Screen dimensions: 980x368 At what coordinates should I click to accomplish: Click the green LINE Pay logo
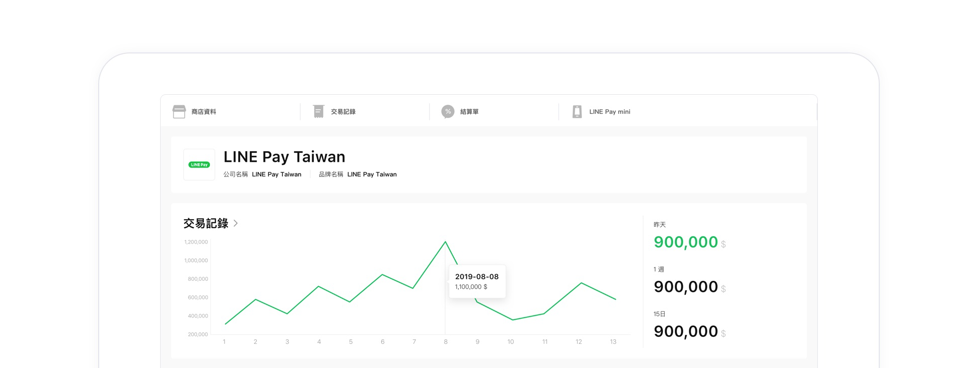[x=199, y=165]
